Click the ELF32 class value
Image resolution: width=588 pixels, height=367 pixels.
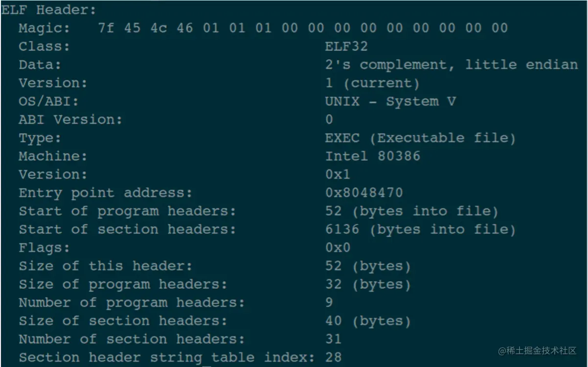point(346,46)
